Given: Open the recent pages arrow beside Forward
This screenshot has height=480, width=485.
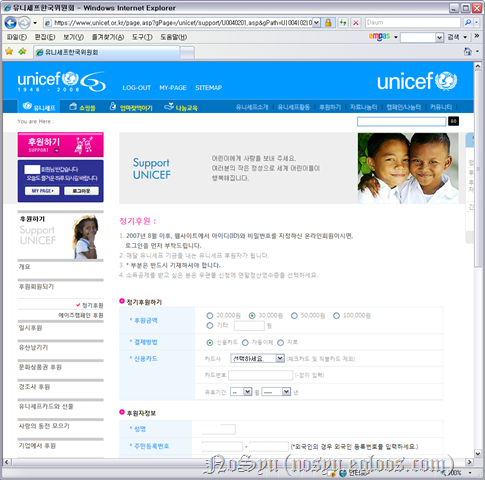Looking at the screenshot, I should [35, 23].
